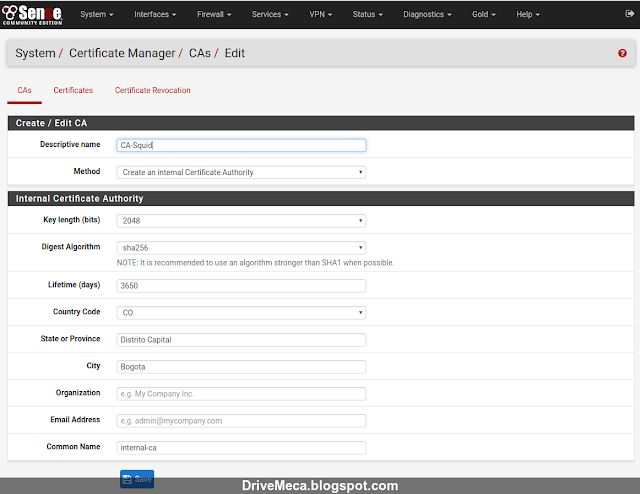The height and width of the screenshot is (494, 640).
Task: Click the Create / Edit CA header
Action: pos(321,123)
